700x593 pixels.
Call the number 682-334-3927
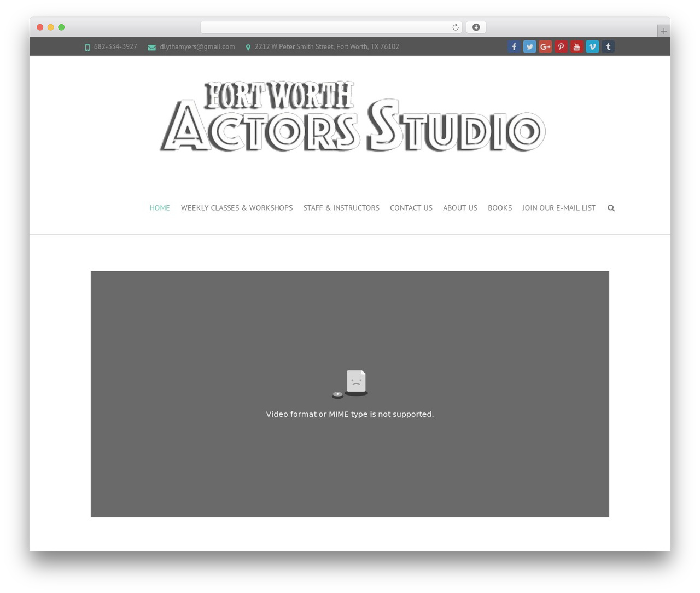115,47
